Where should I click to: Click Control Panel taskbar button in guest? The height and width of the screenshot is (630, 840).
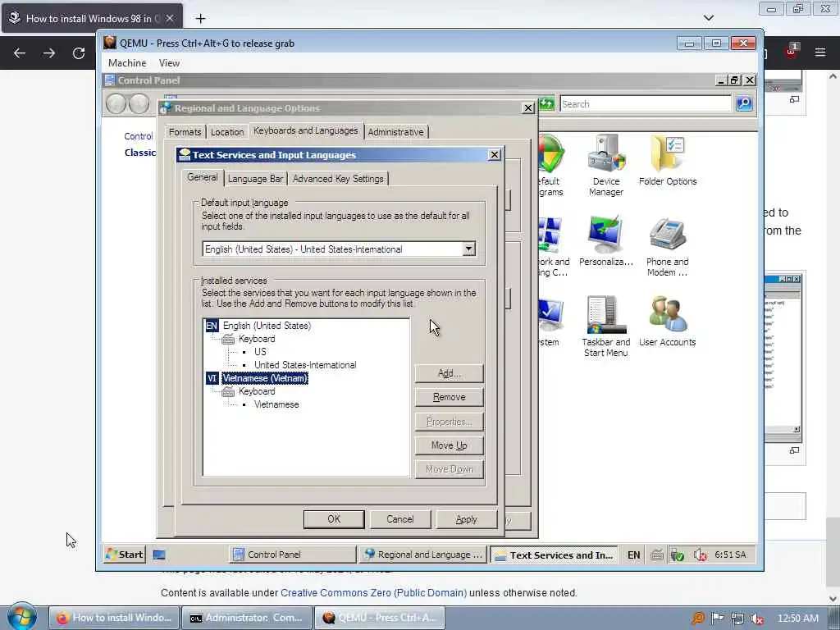pyautogui.click(x=293, y=555)
